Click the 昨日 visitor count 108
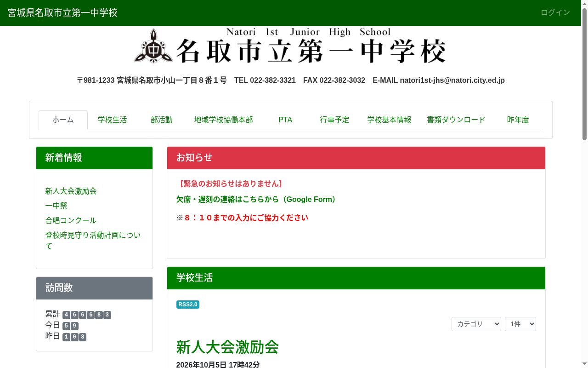Viewport: 588px width, 368px height. click(x=74, y=337)
